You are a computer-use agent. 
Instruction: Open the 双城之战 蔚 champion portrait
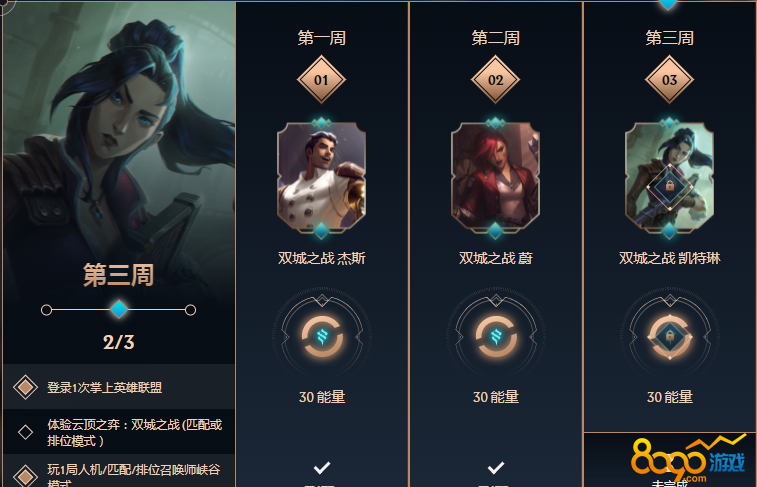(x=495, y=178)
